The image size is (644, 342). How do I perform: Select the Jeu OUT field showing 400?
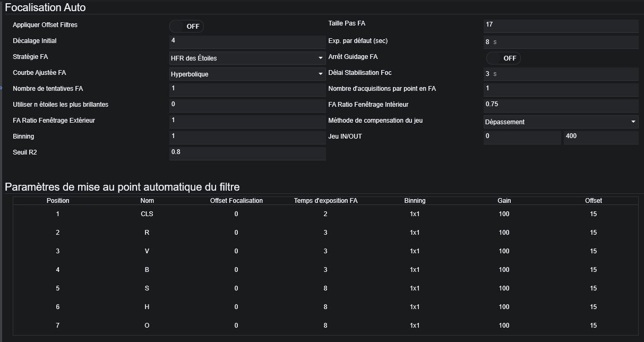tap(601, 138)
